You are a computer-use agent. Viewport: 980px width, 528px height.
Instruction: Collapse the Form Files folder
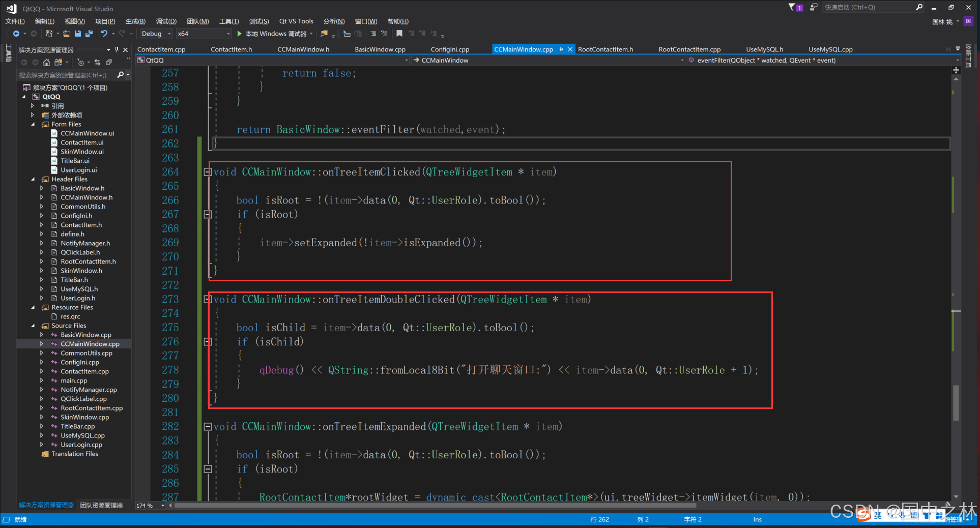tap(33, 124)
